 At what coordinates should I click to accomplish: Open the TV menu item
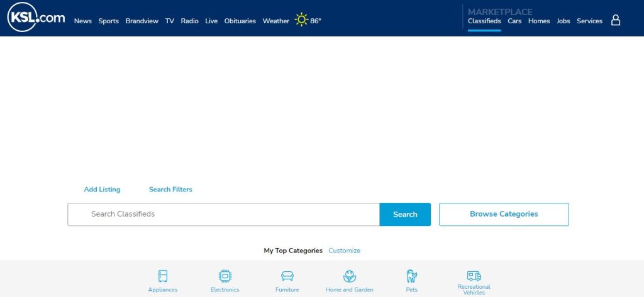(x=170, y=21)
